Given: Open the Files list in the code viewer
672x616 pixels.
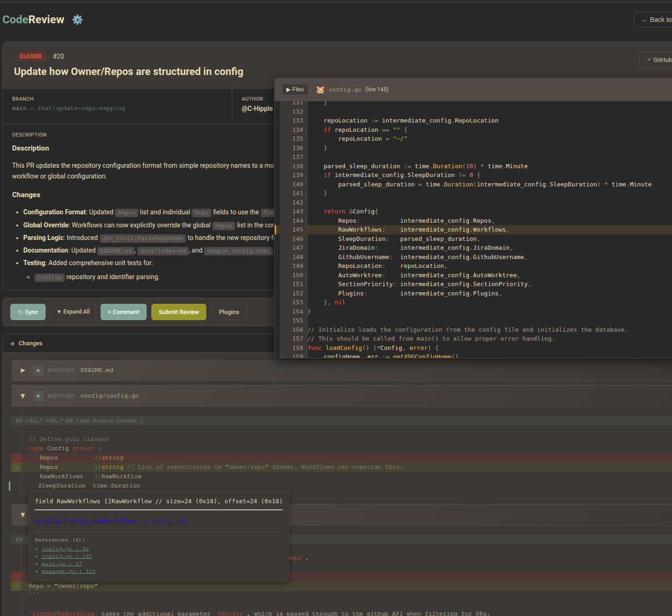Looking at the screenshot, I should (295, 89).
